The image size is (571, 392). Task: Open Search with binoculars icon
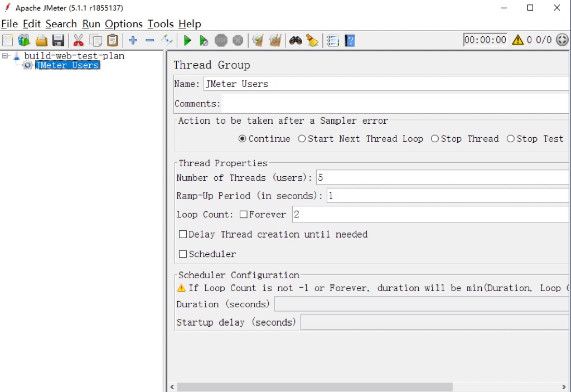point(296,40)
